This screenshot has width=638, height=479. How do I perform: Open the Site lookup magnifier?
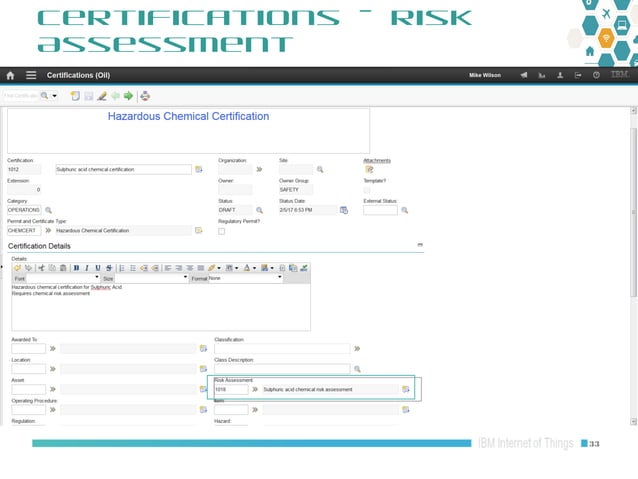320,169
